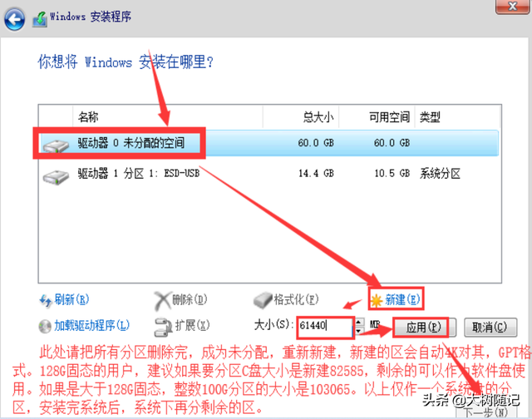
Task: Click the 可用空间 column header
Action: [x=377, y=116]
